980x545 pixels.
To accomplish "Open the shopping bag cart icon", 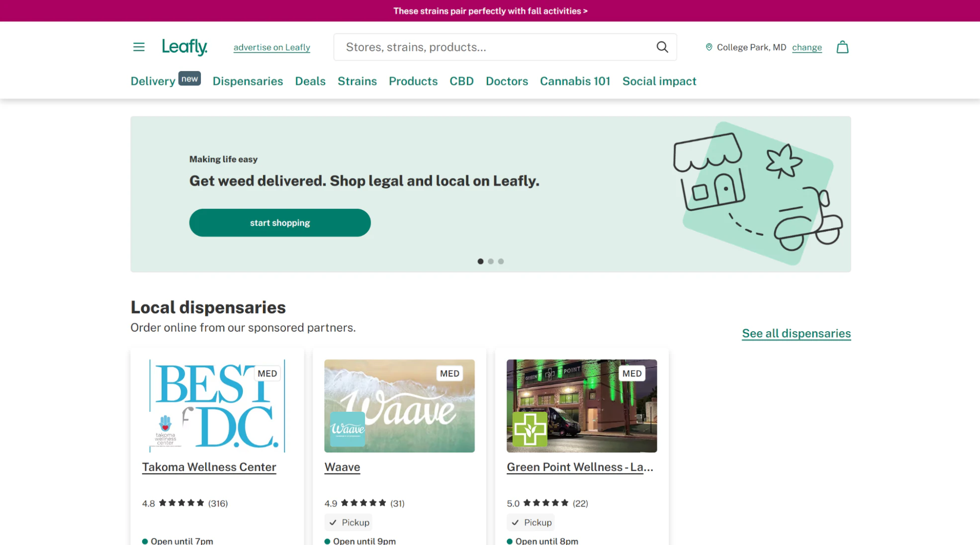I will pos(842,47).
